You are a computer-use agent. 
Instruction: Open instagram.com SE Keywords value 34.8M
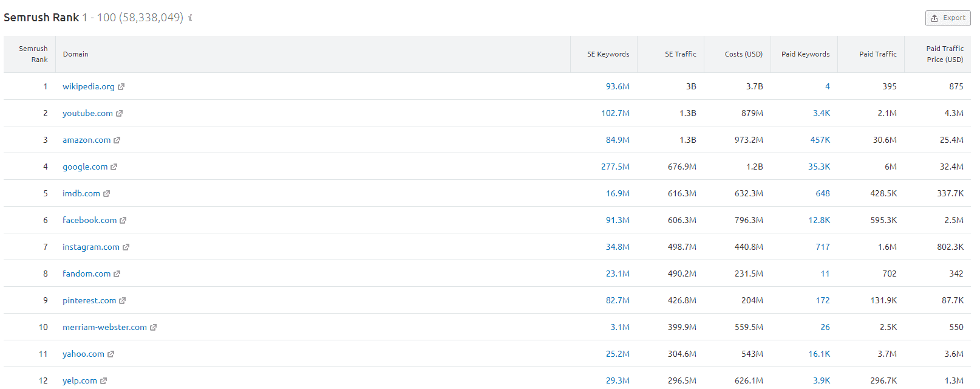[618, 247]
